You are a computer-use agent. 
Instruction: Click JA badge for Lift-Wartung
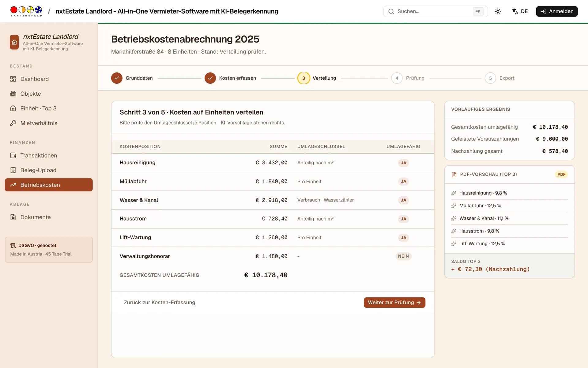[x=403, y=238]
